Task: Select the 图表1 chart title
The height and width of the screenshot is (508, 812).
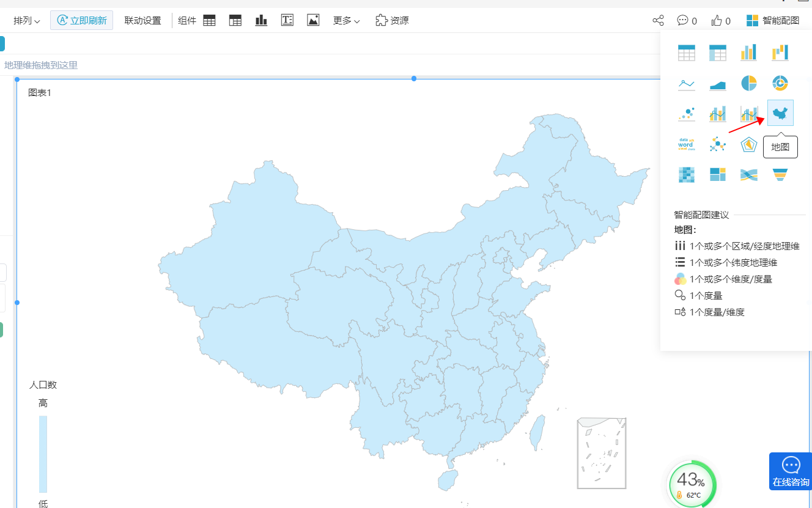Action: pos(40,93)
